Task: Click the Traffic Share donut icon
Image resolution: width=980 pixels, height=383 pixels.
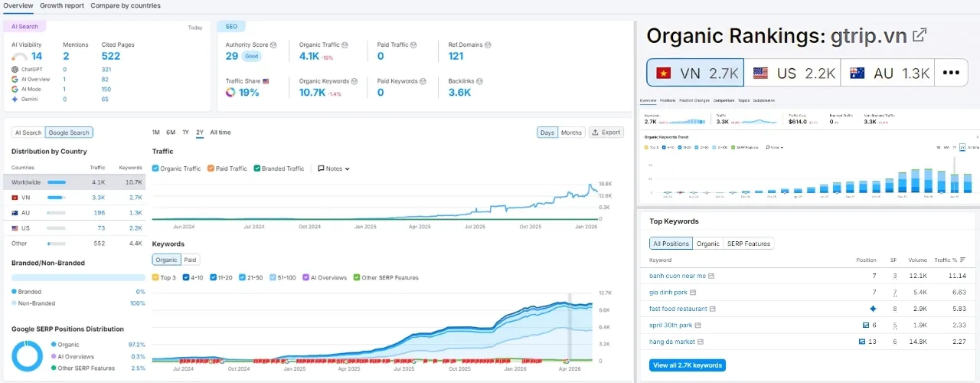Action: [230, 93]
